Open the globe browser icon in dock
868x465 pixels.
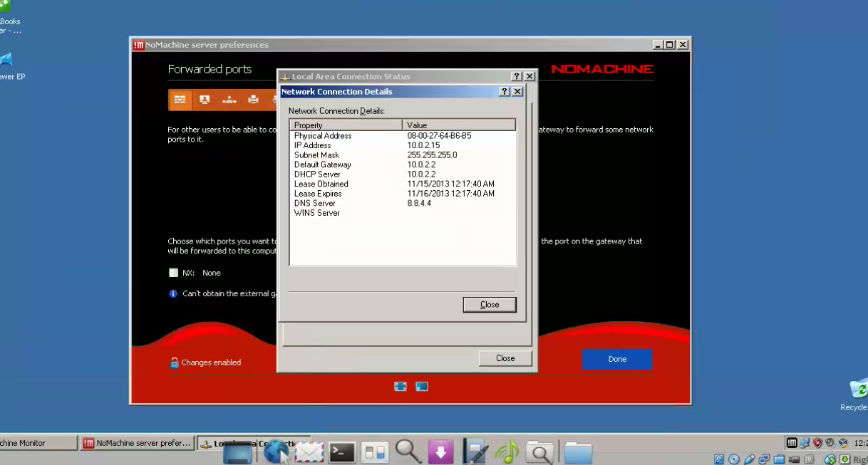(x=277, y=453)
